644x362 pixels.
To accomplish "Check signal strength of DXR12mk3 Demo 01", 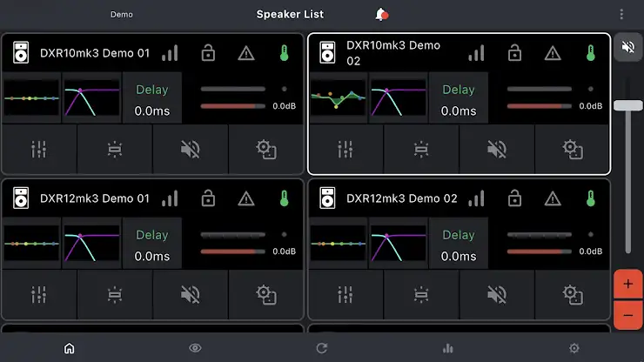I will (170, 198).
